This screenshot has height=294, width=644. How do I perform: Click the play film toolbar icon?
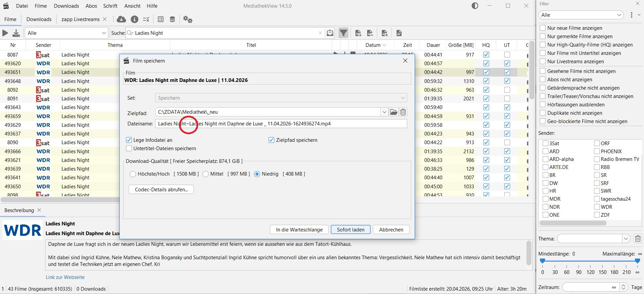click(5, 33)
